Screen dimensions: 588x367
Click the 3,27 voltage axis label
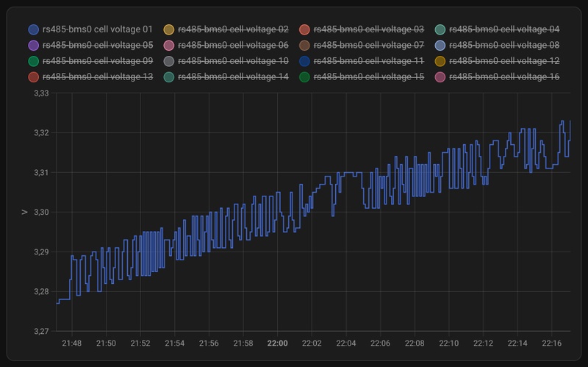pos(41,331)
